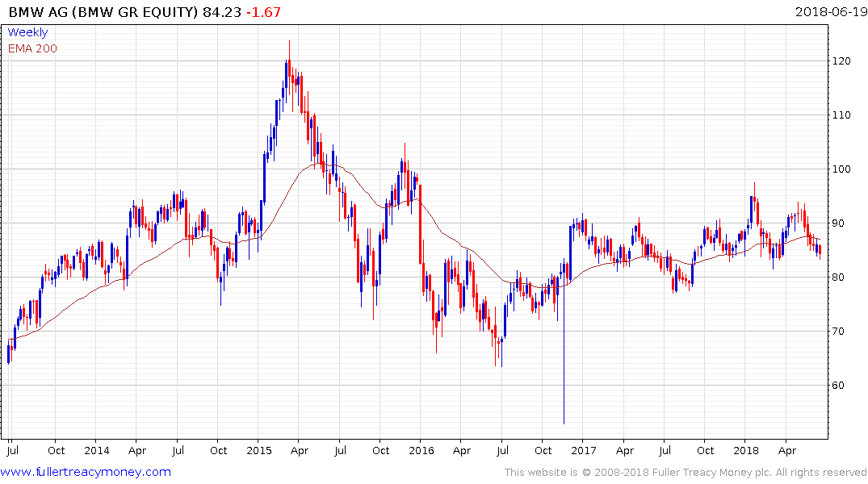Click the 'EMA 200' indicator label
Viewport: 868px width, 484px height.
(32, 48)
